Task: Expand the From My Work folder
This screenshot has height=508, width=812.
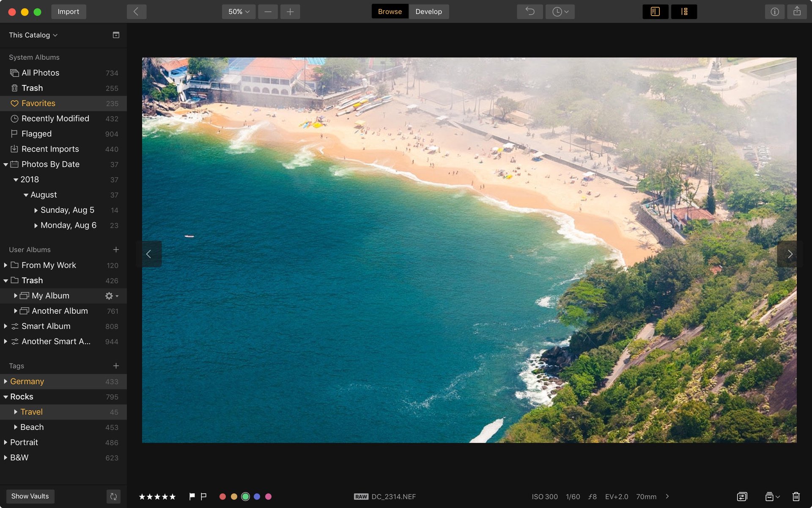Action: pyautogui.click(x=5, y=265)
